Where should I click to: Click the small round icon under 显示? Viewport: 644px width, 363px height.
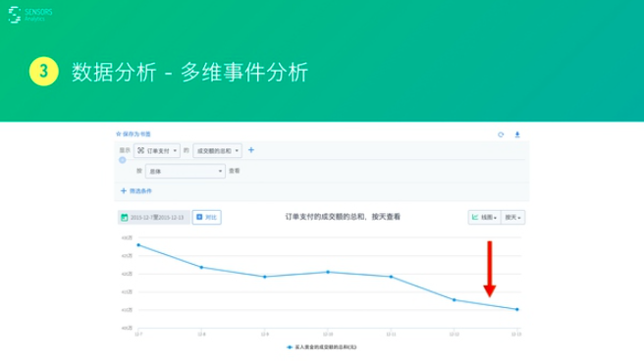click(123, 160)
